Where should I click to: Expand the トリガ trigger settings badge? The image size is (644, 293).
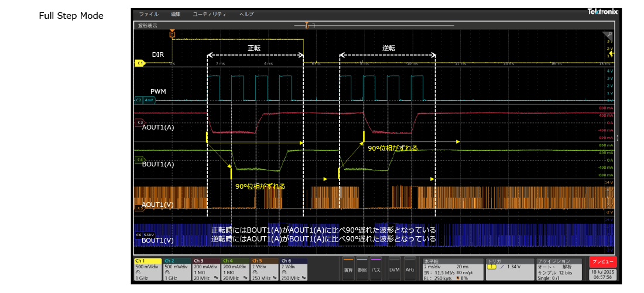tap(509, 269)
